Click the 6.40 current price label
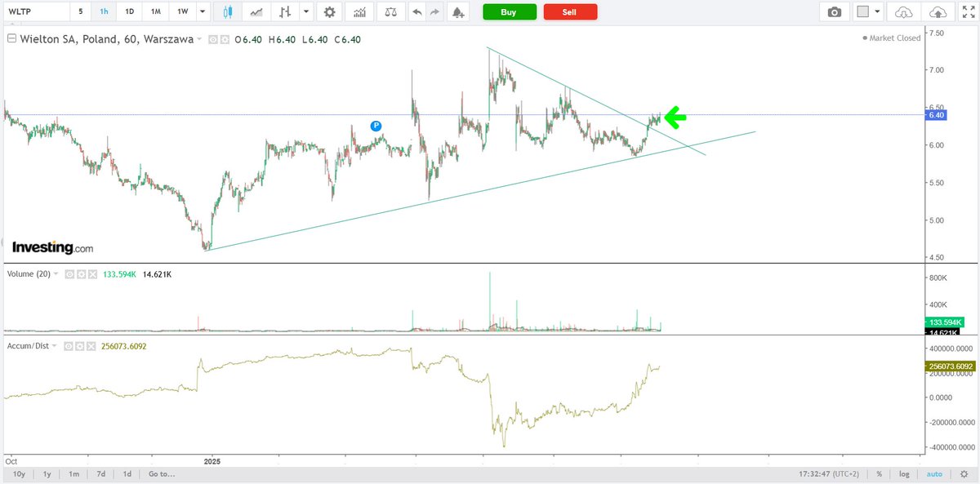The height and width of the screenshot is (484, 980). coord(936,115)
